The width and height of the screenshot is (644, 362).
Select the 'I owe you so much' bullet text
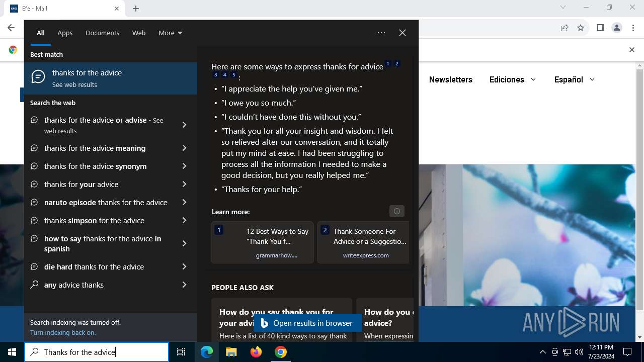(259, 103)
